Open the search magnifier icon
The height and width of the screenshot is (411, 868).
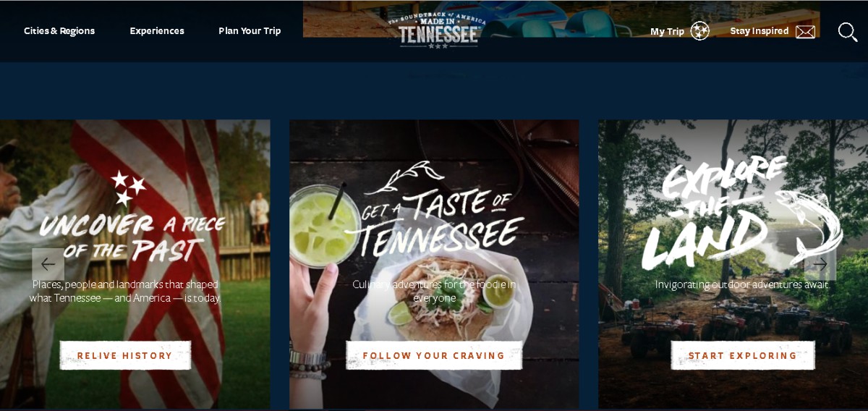847,32
